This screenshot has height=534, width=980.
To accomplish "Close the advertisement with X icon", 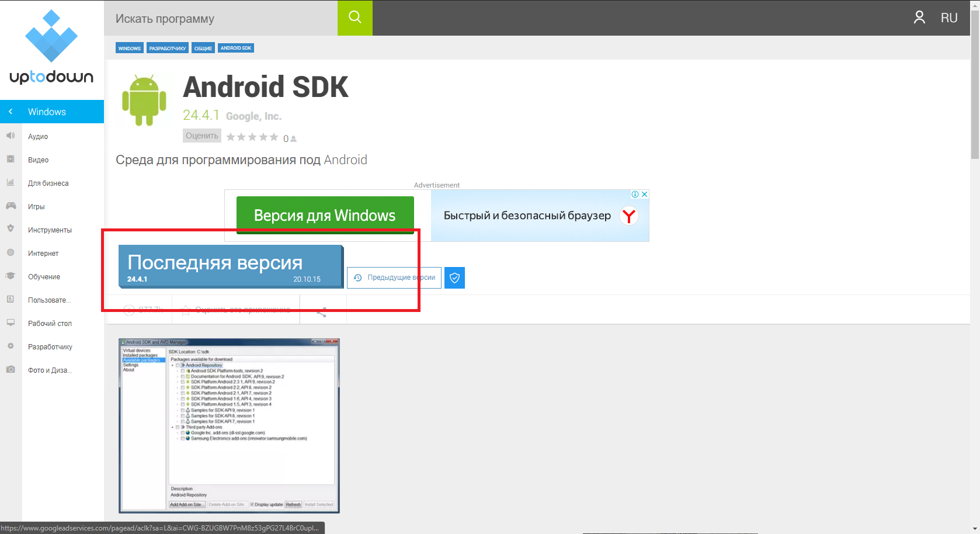I will [x=644, y=194].
